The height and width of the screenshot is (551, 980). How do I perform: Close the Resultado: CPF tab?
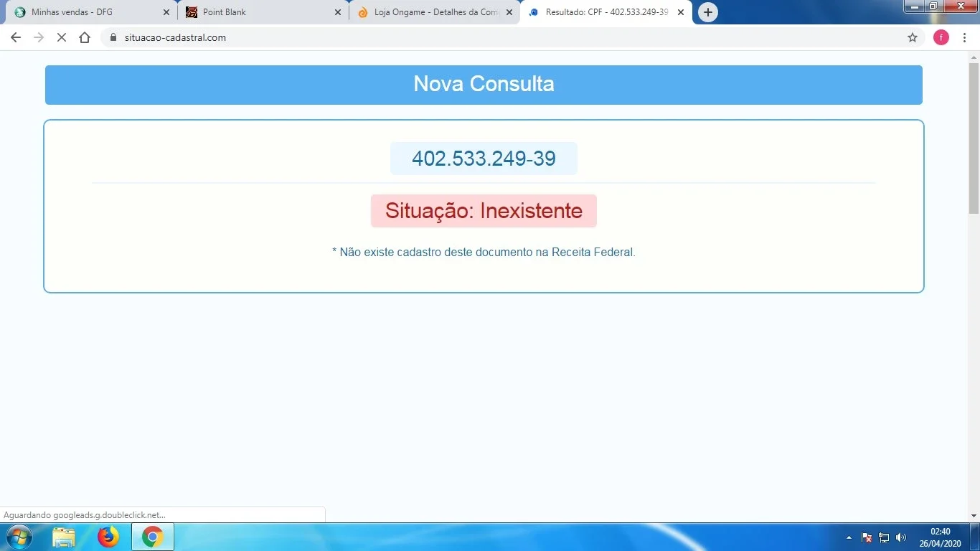pos(681,12)
